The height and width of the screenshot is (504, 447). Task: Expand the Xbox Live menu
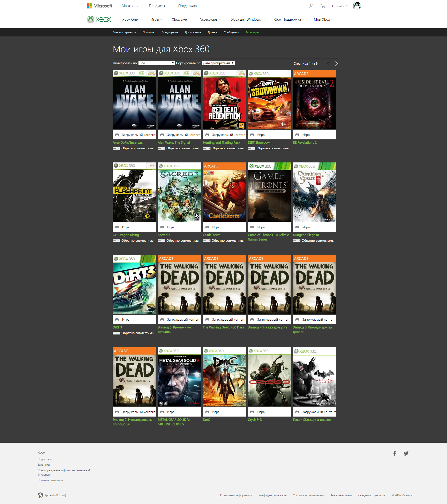click(180, 20)
